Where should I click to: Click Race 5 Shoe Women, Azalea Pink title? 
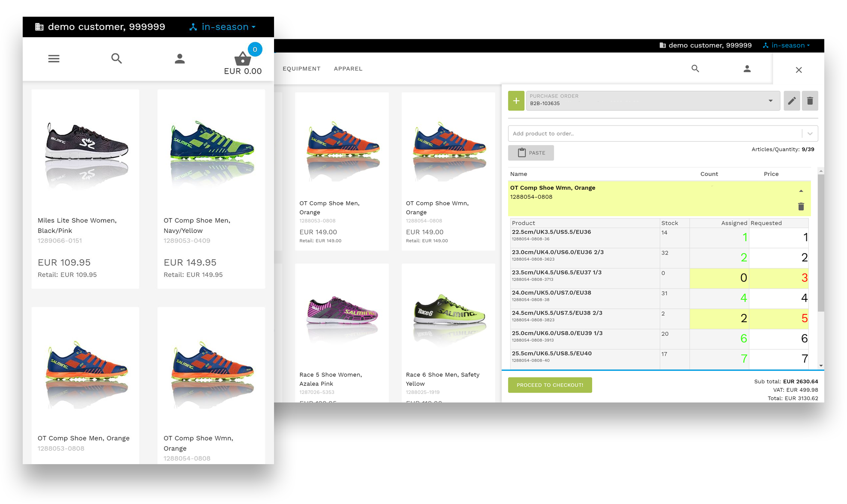(331, 379)
